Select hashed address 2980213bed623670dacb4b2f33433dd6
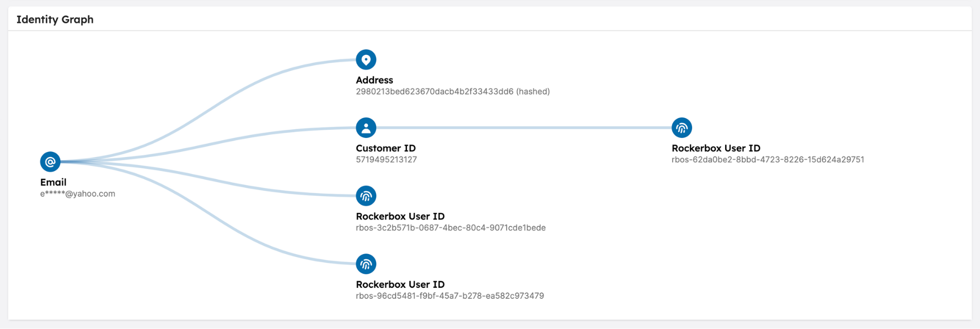980x329 pixels. coord(453,92)
